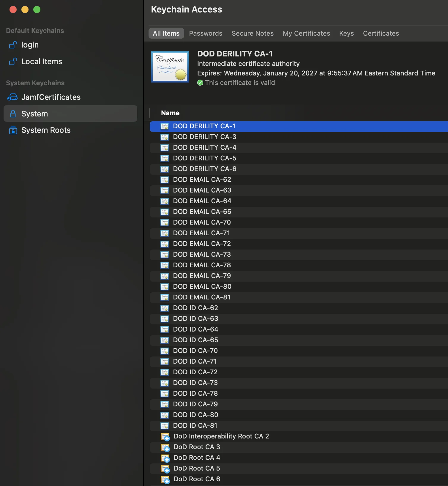Click certificate icon beside DOD ID CA-80
448x486 pixels.
pyautogui.click(x=165, y=415)
